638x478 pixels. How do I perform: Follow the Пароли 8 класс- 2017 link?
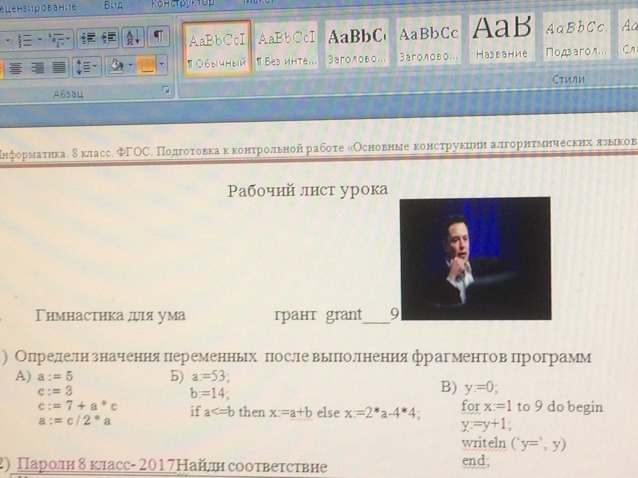pos(97,465)
